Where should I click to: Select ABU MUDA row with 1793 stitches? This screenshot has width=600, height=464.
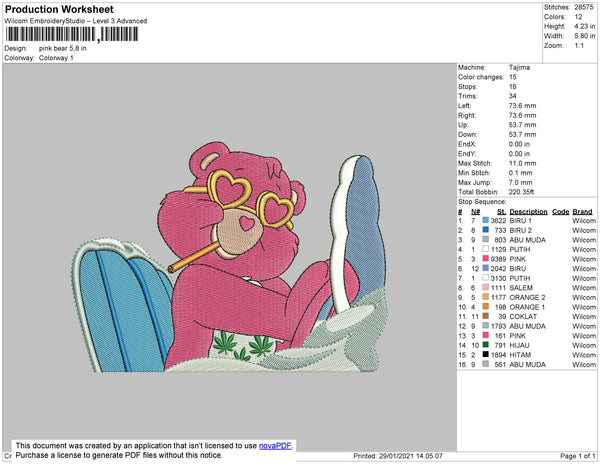tap(527, 326)
